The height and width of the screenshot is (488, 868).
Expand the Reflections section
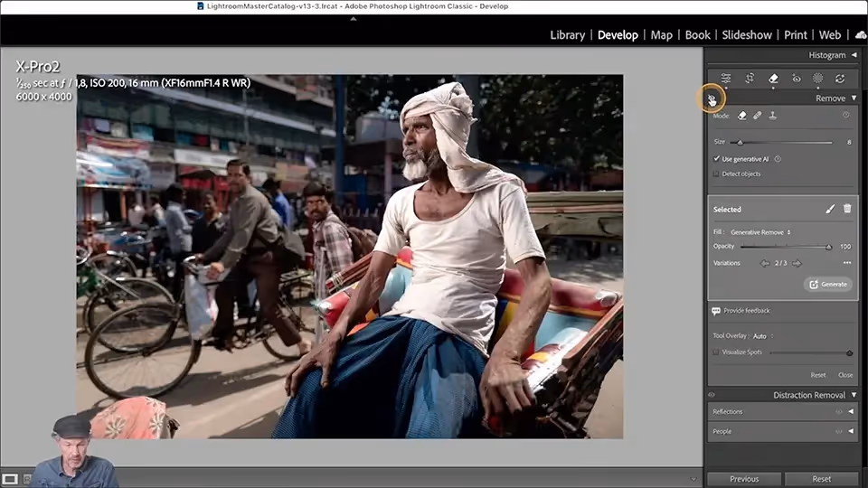[x=851, y=412]
